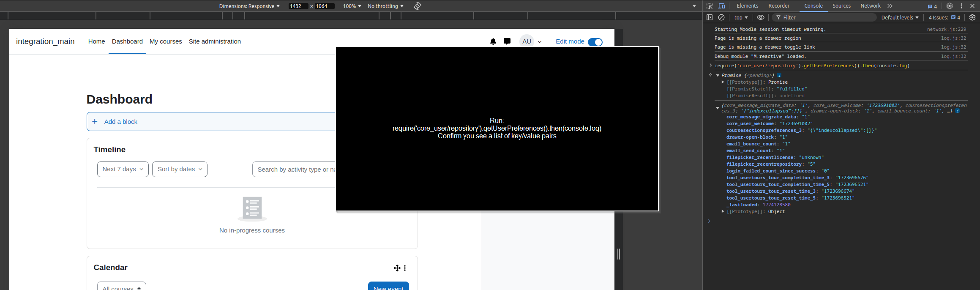Focus the Search by activity type field

[294, 169]
